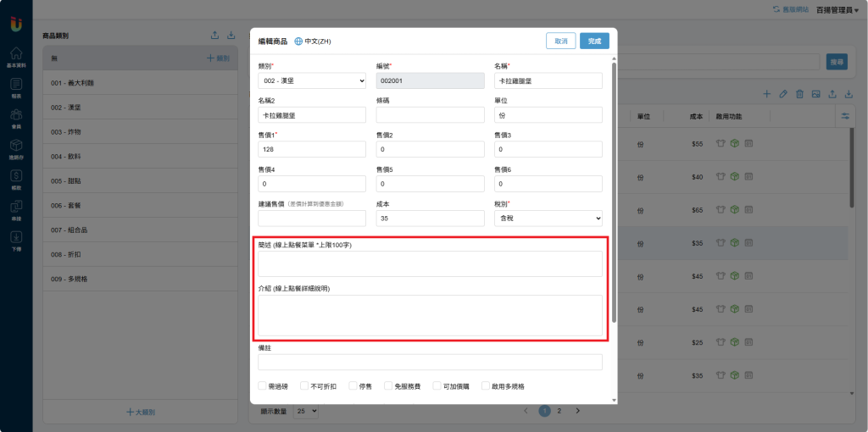Select category 004 - 飲料 in the list
This screenshot has height=432, width=868.
[140, 157]
